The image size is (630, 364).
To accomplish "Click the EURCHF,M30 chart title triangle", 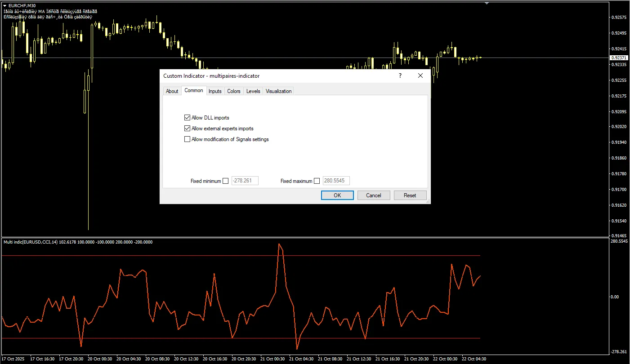I will (x=4, y=5).
